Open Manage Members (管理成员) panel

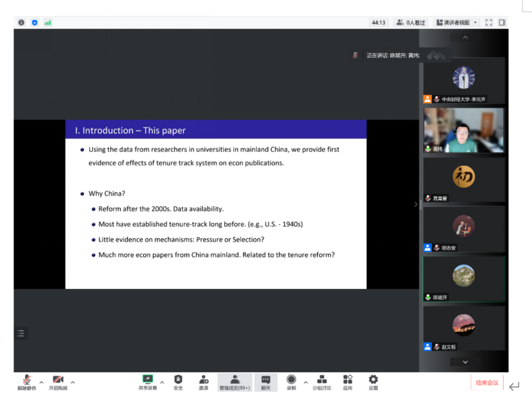pyautogui.click(x=235, y=381)
